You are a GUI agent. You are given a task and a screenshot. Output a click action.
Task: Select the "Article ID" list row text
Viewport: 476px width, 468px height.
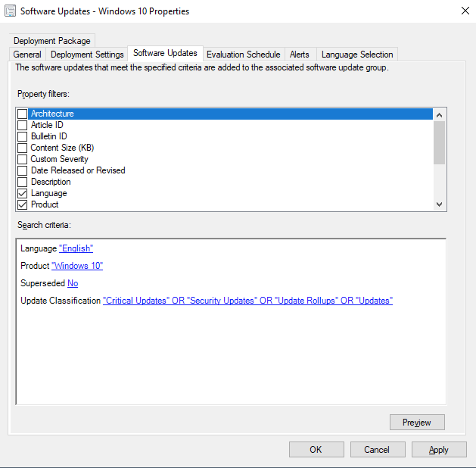coord(47,125)
